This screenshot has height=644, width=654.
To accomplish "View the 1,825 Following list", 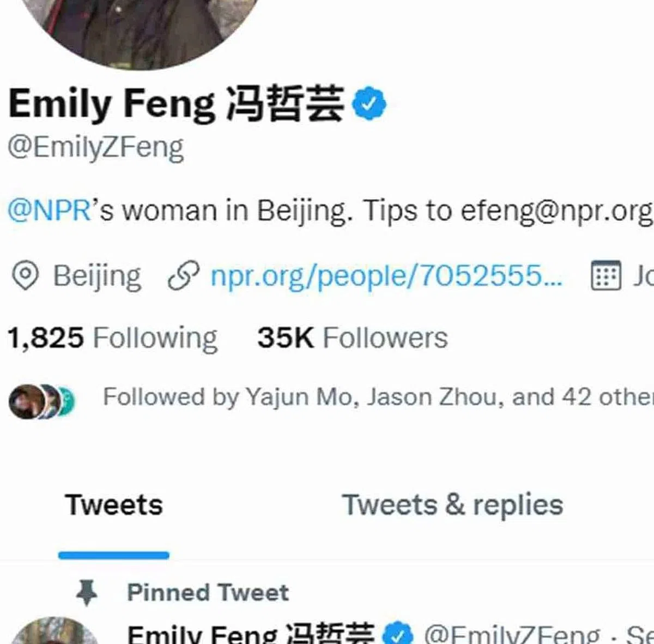I will pos(113,338).
